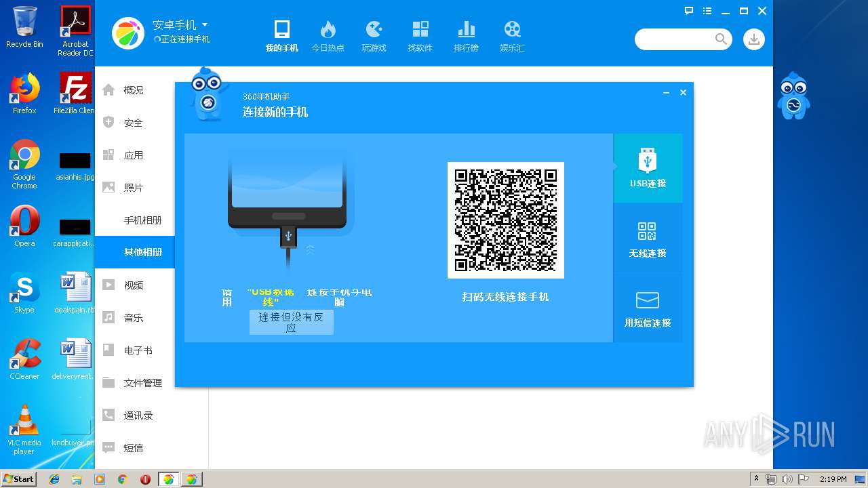Image resolution: width=868 pixels, height=488 pixels.
Task: Close the 连接新的手机 dialog
Action: click(683, 93)
